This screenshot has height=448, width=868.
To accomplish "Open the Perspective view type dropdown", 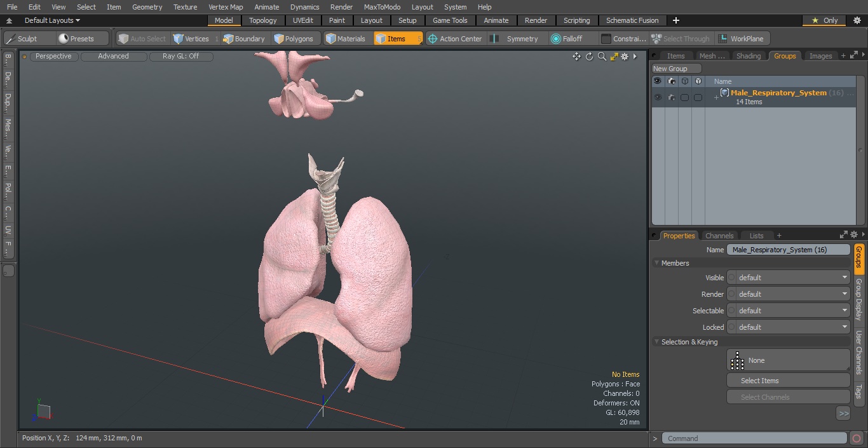I will [53, 56].
